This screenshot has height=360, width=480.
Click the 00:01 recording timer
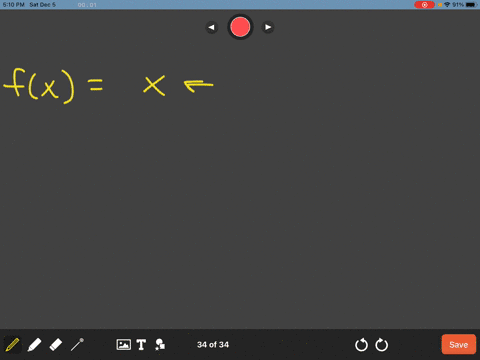coord(87,5)
